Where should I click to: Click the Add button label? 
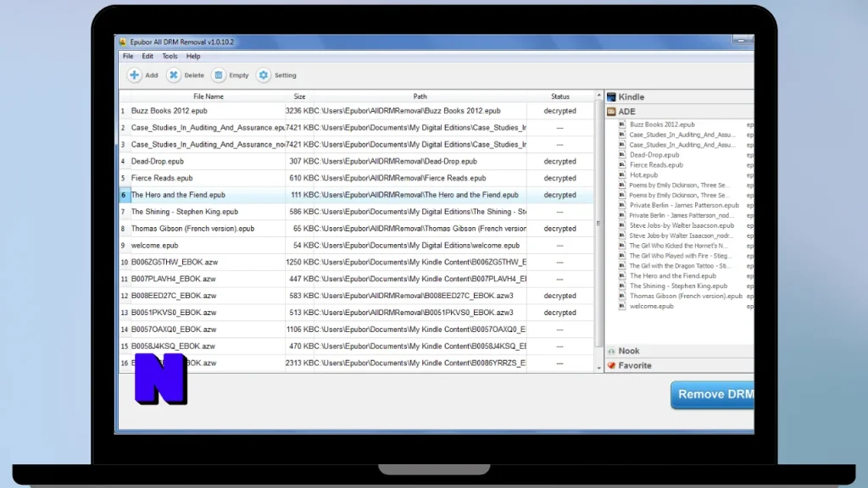152,75
